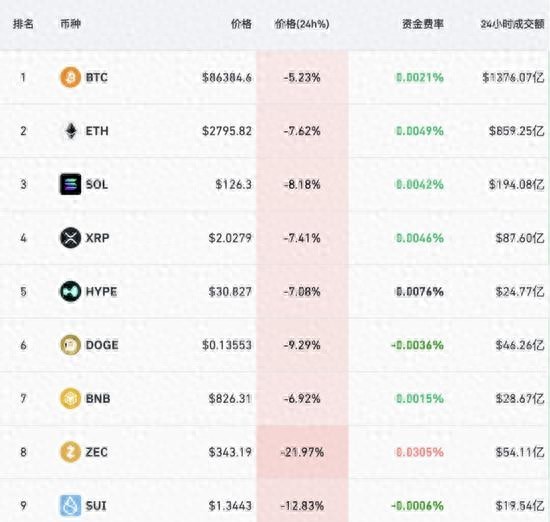Open the BTC coin name
Screen dimensions: 550x522
(x=96, y=77)
